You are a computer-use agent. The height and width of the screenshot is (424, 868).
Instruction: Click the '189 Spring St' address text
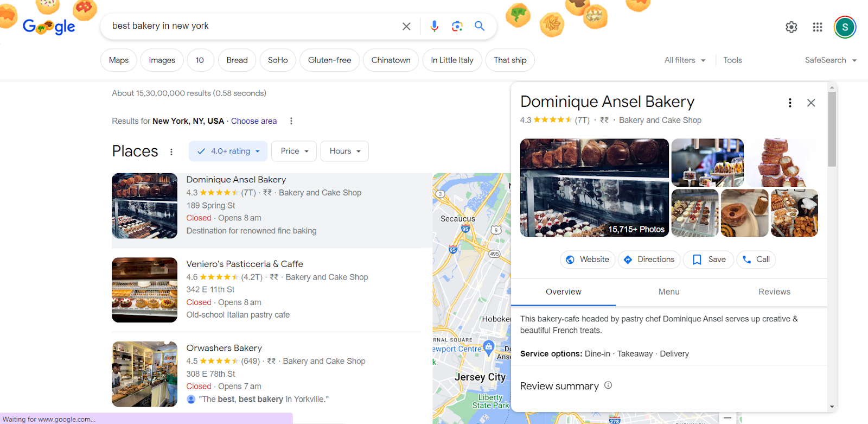click(210, 206)
